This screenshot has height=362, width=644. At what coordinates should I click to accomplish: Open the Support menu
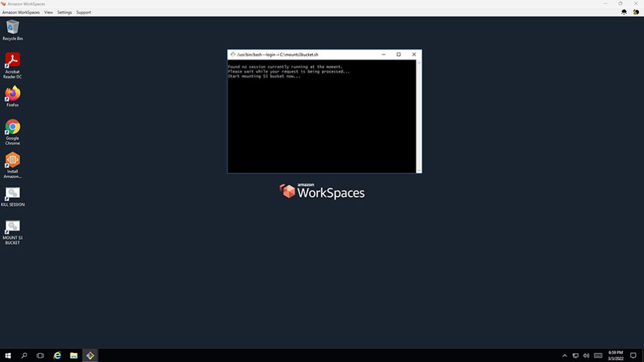tap(84, 13)
